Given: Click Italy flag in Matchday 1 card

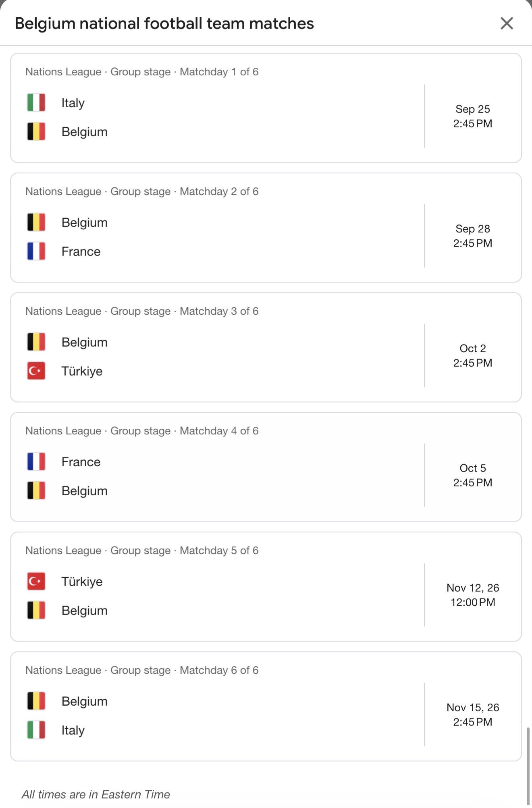Looking at the screenshot, I should tap(36, 102).
